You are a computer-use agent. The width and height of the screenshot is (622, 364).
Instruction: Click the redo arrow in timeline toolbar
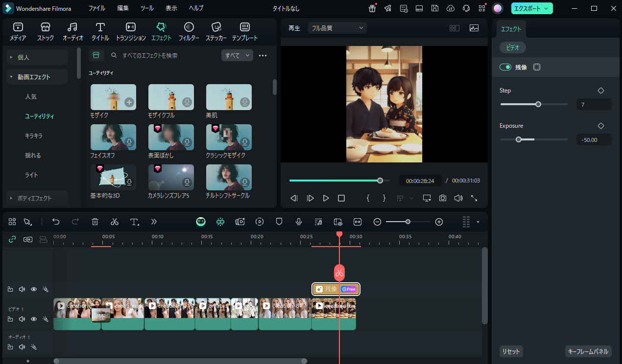[75, 222]
